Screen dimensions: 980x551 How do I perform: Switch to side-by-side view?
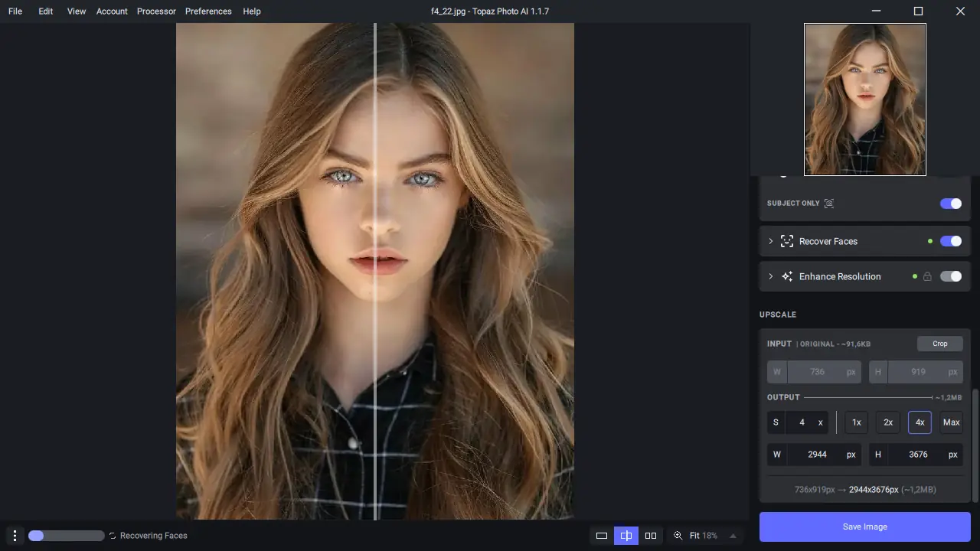coord(651,536)
